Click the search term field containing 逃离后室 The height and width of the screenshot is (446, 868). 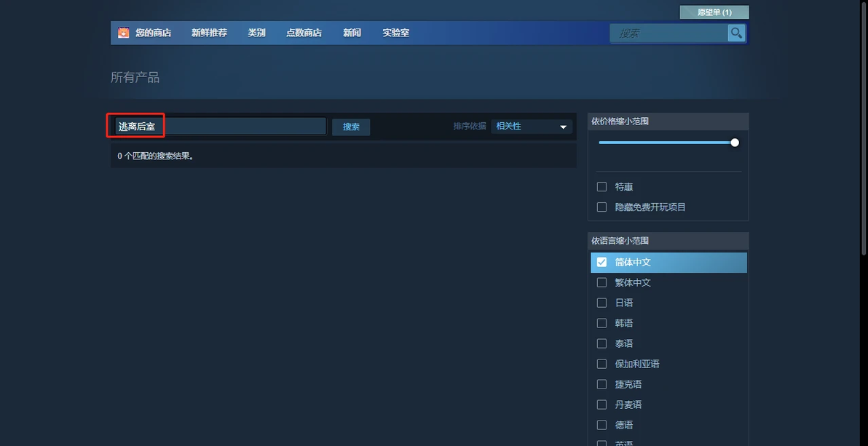point(221,127)
